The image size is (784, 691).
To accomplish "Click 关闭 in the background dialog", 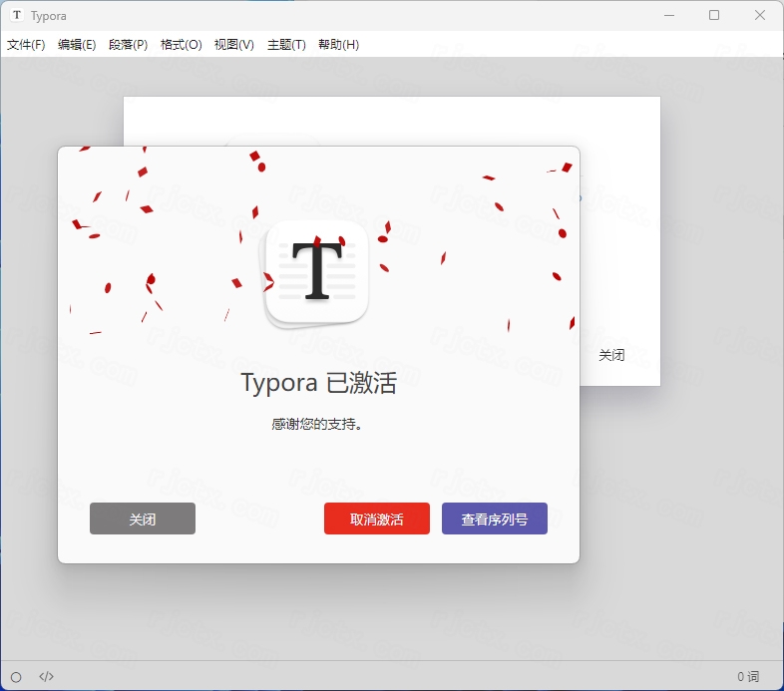I will tap(611, 355).
